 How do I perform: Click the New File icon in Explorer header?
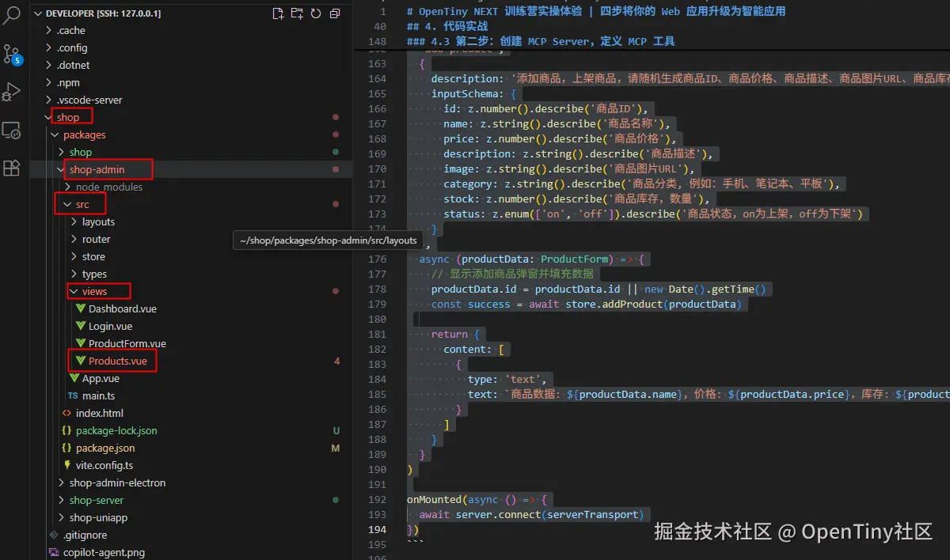click(278, 13)
